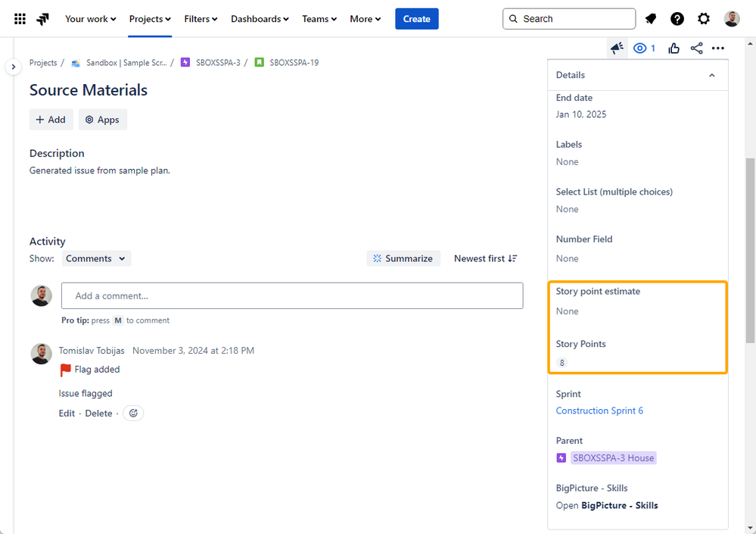Viewport: 756px width, 534px height.
Task: Expand the left sidebar chevron
Action: point(14,67)
